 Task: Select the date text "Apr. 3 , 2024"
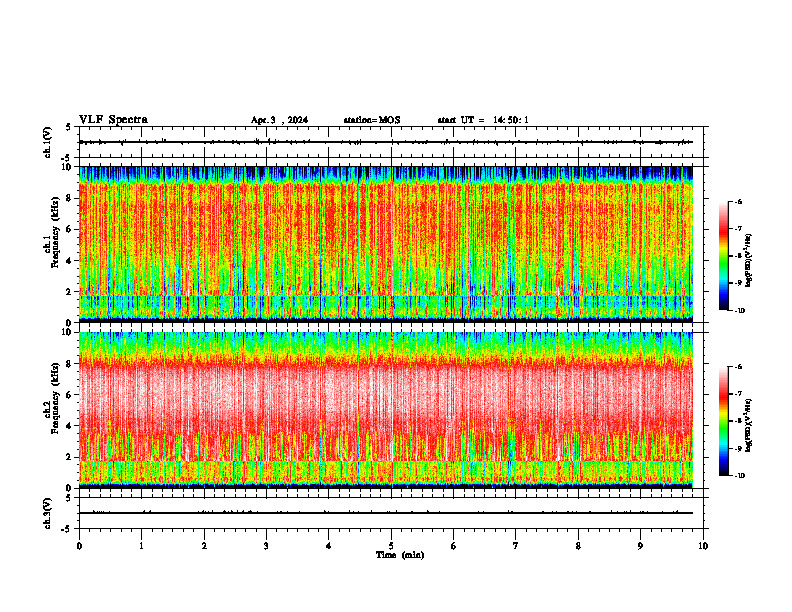279,120
